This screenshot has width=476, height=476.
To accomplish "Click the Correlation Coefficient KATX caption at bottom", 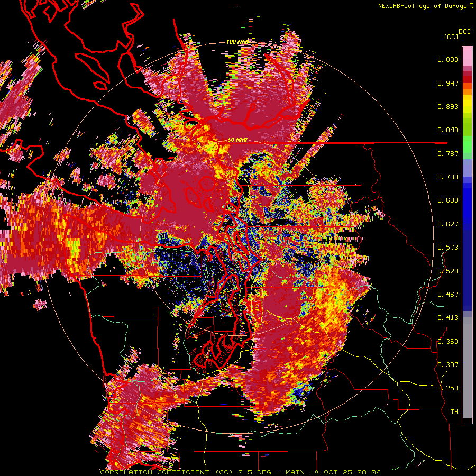I will (x=240, y=472).
